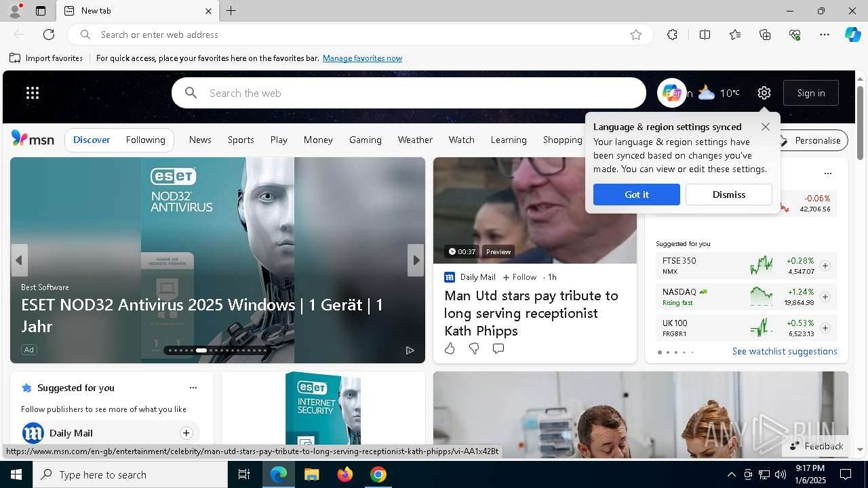Screen dimensions: 868x488
Task: Open Browser essentials heart icon
Action: tap(795, 35)
